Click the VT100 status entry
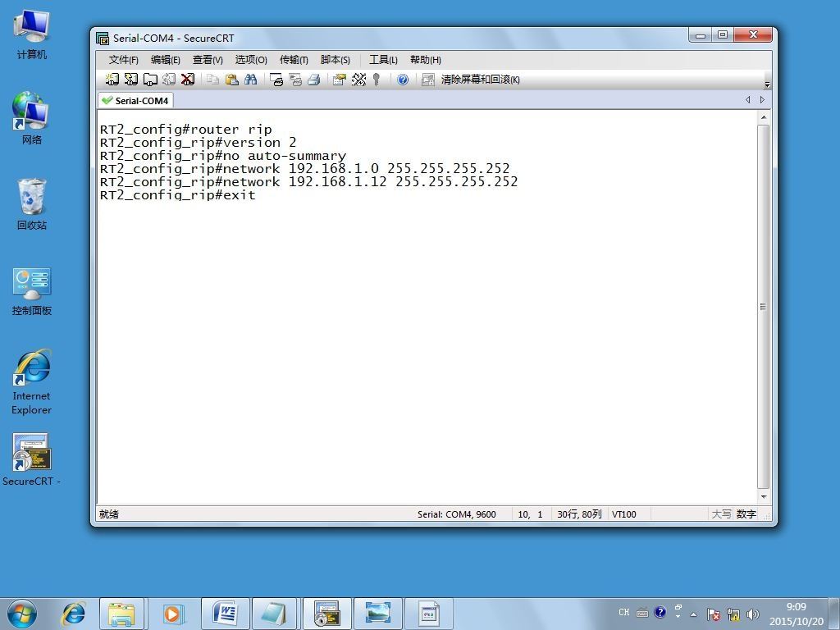Image resolution: width=840 pixels, height=630 pixels. coord(624,514)
